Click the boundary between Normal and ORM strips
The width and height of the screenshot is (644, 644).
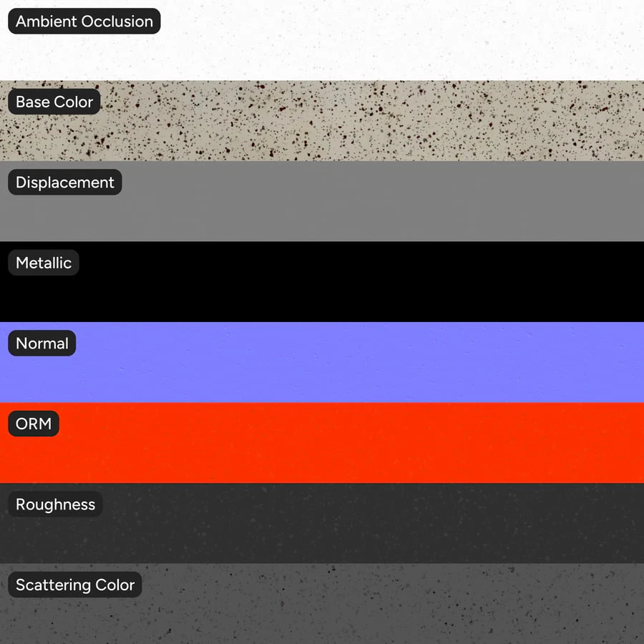pyautogui.click(x=322, y=402)
